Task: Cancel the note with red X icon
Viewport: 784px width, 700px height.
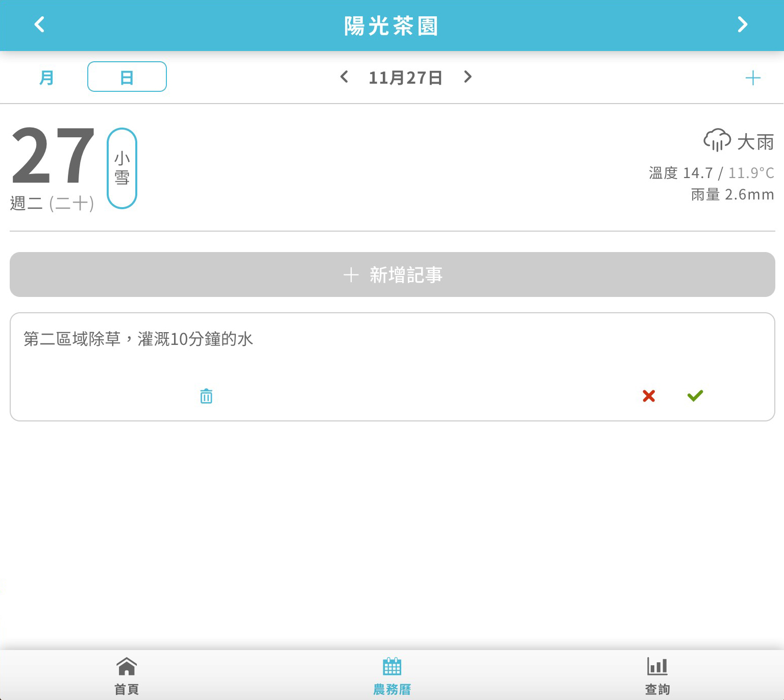Action: coord(649,396)
